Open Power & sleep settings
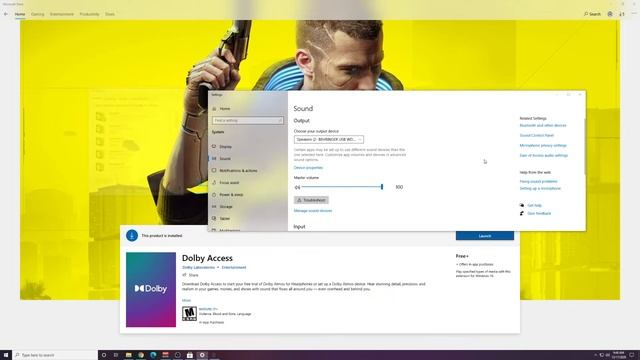640x360 pixels. pyautogui.click(x=231, y=195)
